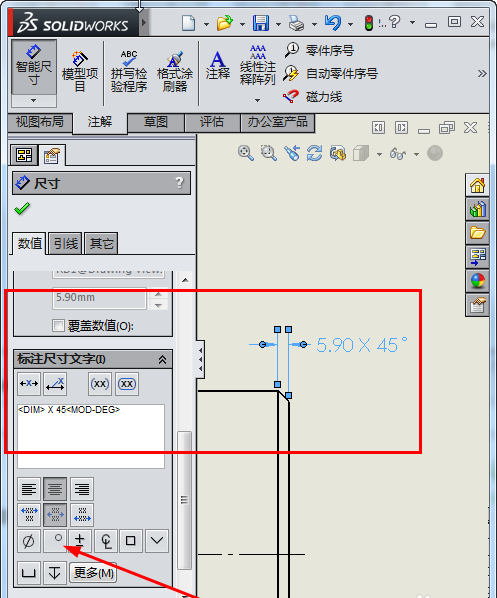Open the display style dropdown arrow

click(379, 154)
